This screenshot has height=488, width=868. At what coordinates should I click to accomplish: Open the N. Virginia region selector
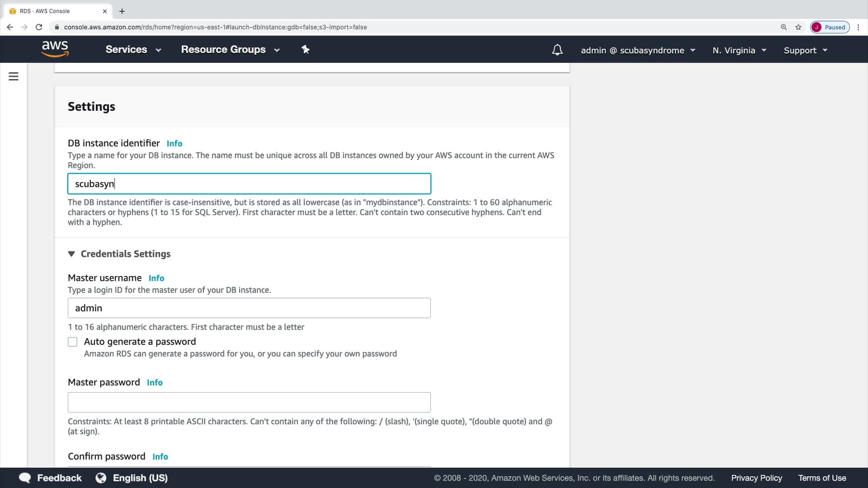(739, 50)
